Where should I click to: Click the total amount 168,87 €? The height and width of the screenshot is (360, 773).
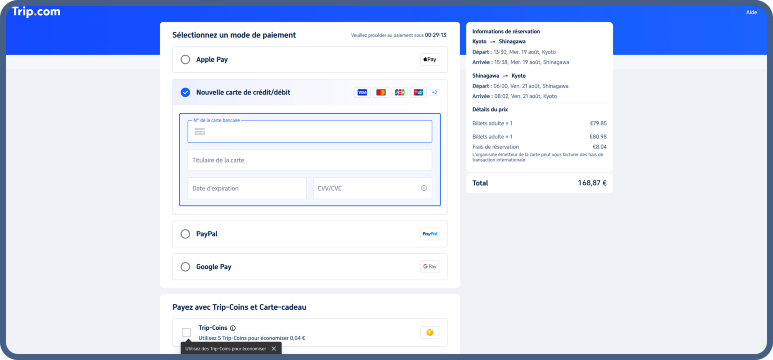pos(592,183)
